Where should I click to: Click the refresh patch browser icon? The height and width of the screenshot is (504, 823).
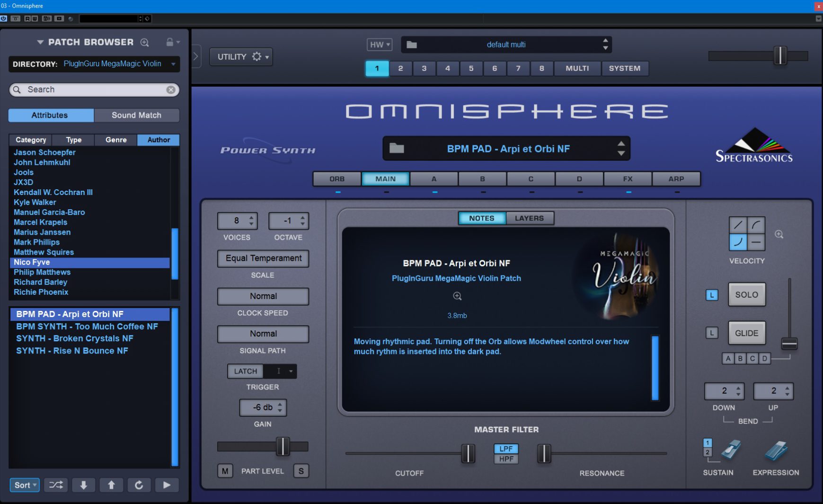click(x=139, y=485)
